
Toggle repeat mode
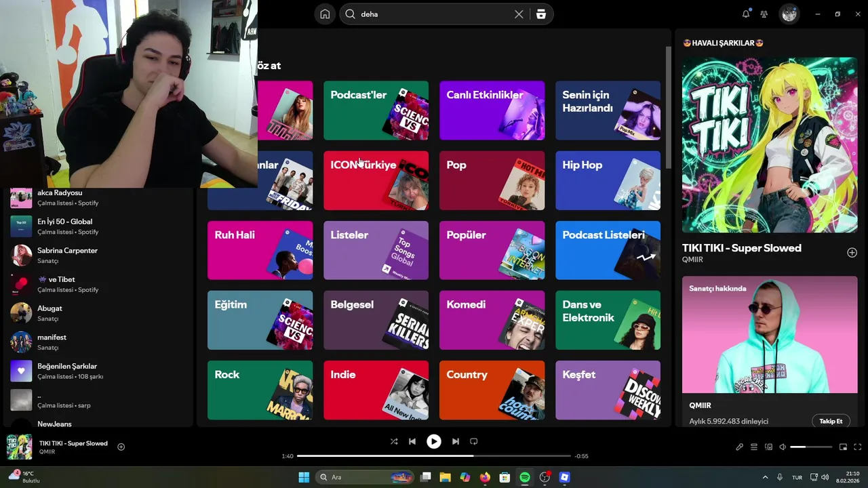point(474,441)
